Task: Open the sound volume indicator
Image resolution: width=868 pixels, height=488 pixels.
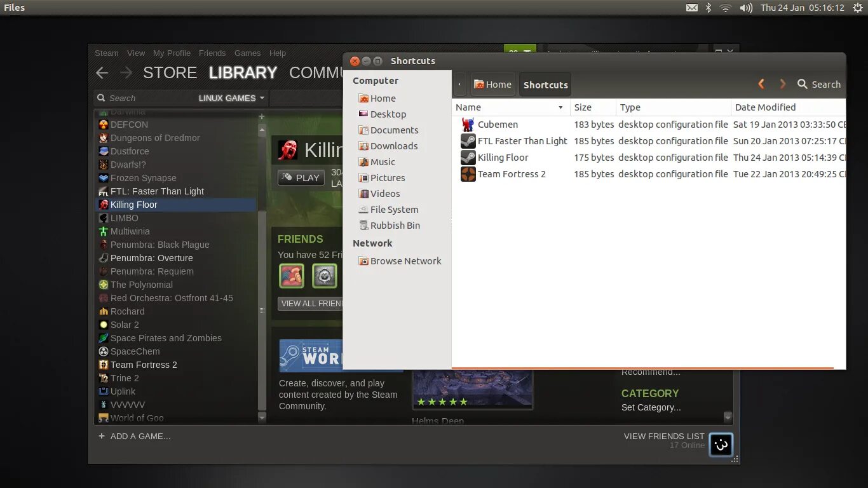Action: pos(746,8)
